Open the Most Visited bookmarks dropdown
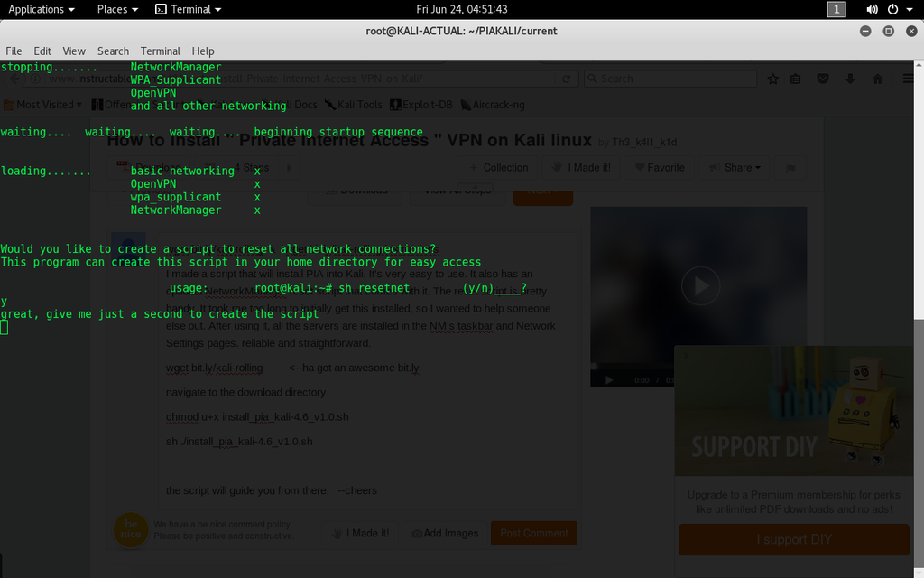 pyautogui.click(x=43, y=105)
